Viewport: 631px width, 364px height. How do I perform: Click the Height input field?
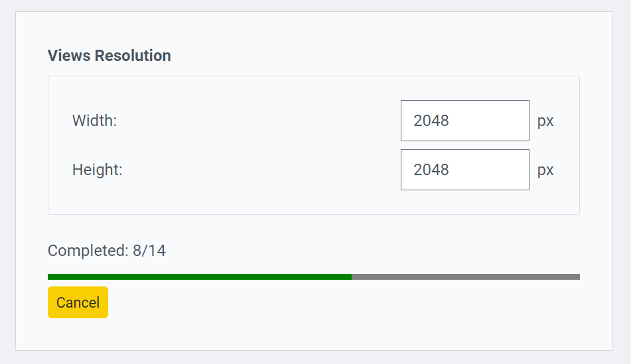pos(464,170)
